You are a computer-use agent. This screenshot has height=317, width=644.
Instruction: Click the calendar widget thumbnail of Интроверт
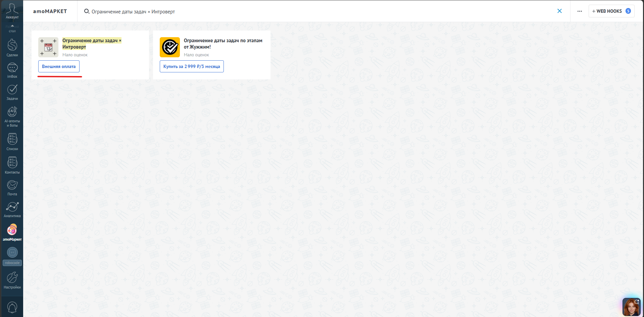(x=48, y=47)
